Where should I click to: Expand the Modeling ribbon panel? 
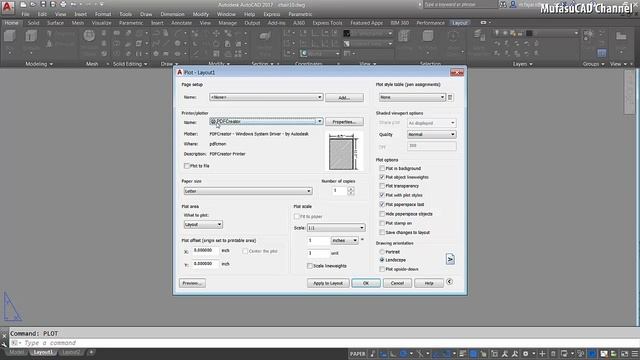click(x=39, y=64)
